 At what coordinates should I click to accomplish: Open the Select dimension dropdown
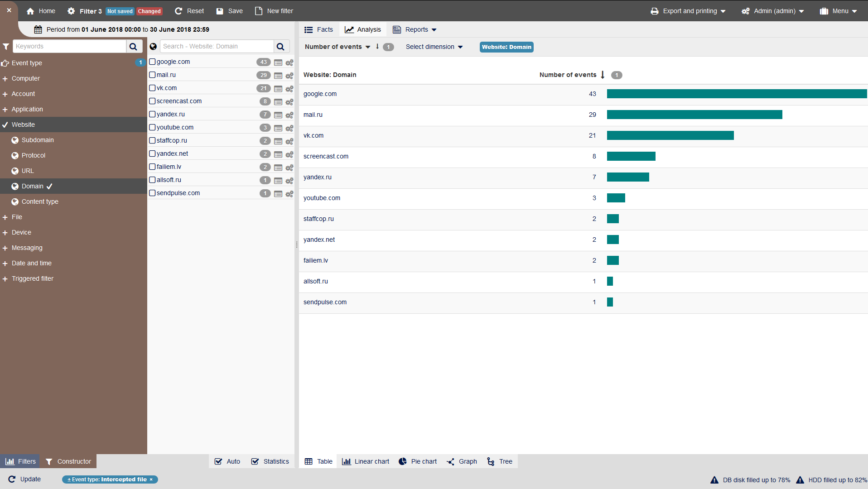pos(434,47)
